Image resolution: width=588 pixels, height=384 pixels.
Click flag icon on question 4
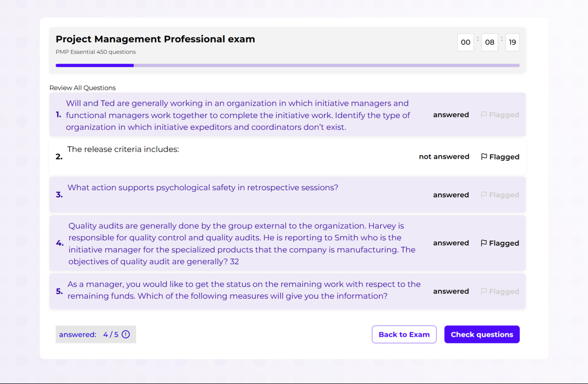(x=484, y=243)
